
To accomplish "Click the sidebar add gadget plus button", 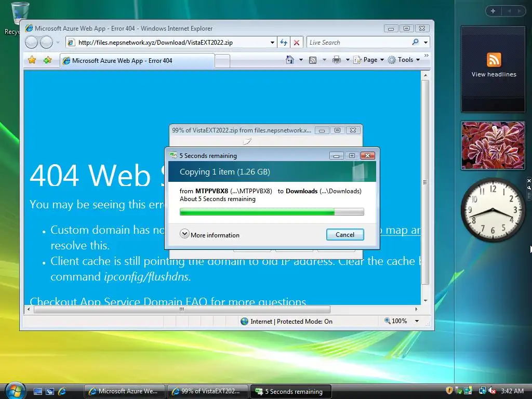I will tap(493, 11).
